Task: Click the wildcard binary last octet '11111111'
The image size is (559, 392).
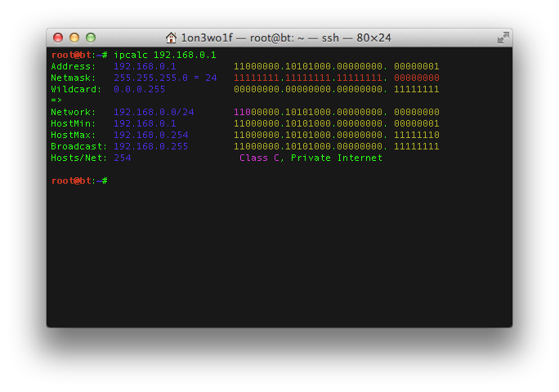Action: coord(417,89)
